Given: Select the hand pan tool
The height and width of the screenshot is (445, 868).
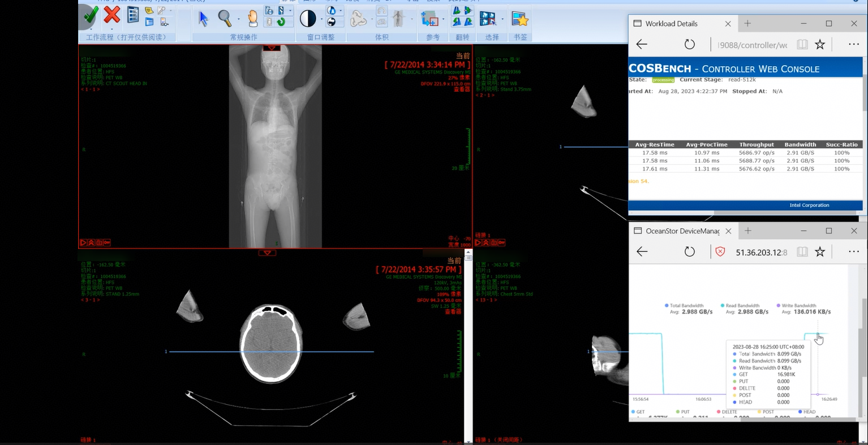Looking at the screenshot, I should point(253,19).
